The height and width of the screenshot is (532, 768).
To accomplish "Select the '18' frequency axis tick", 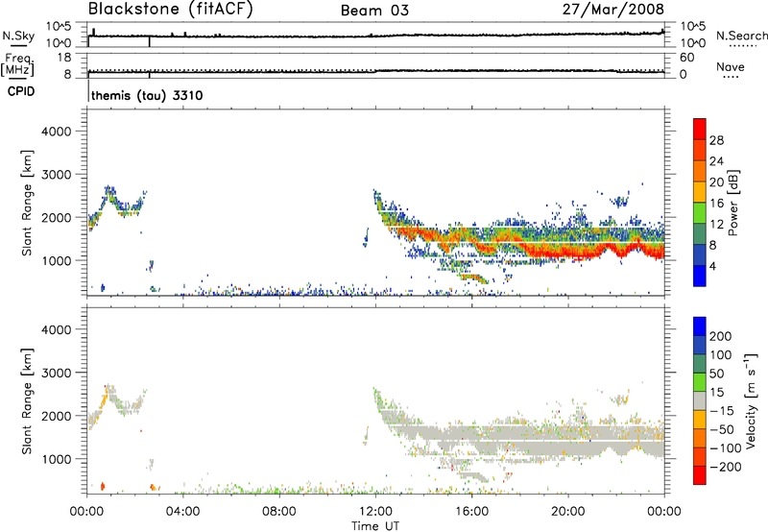I will click(64, 58).
